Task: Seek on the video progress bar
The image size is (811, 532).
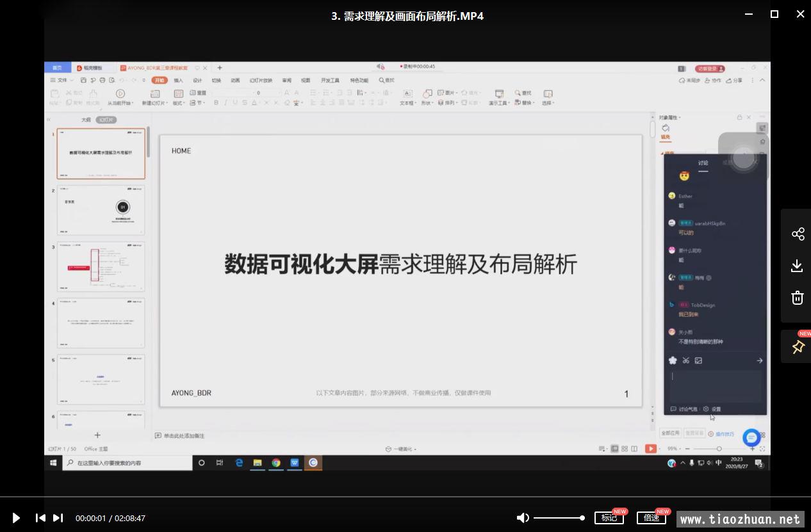Action: [x=405, y=496]
